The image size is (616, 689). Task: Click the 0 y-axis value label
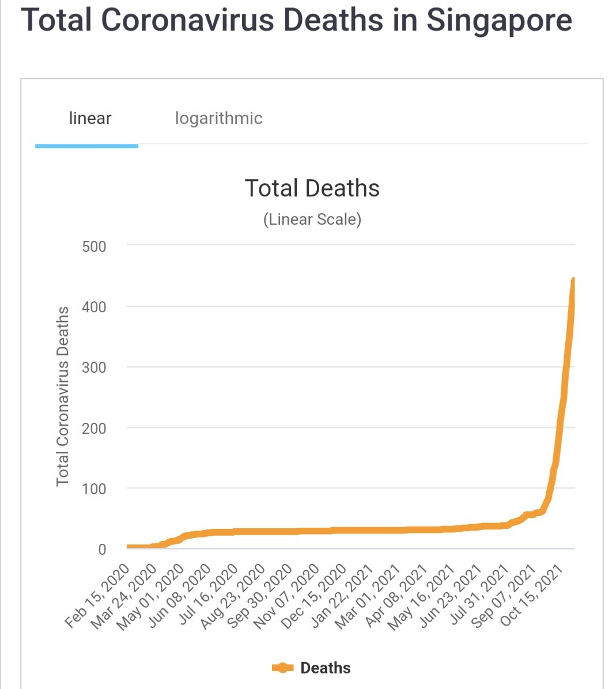tap(102, 549)
